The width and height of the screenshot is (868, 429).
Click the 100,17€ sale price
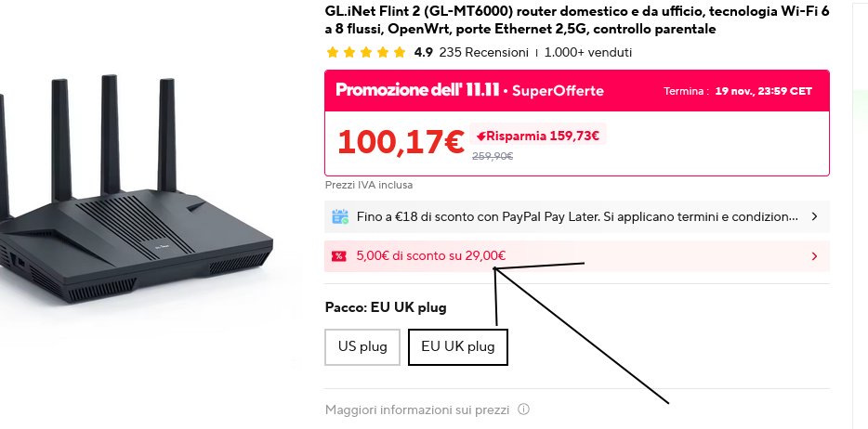click(x=401, y=142)
